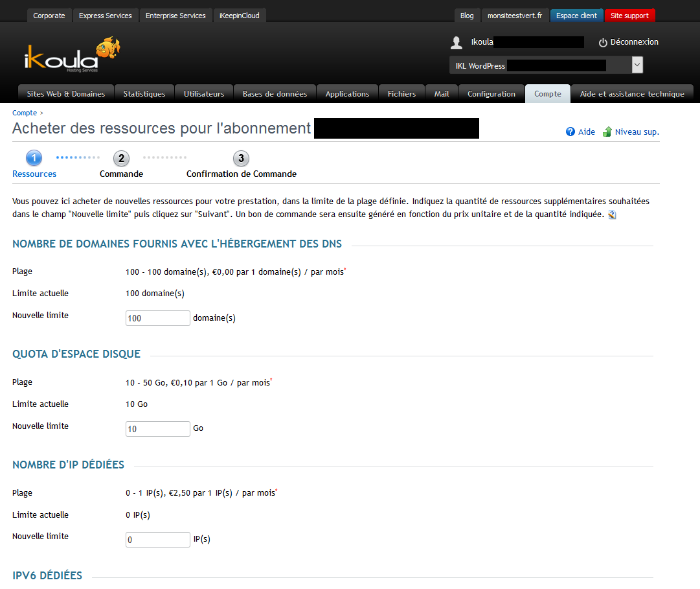Click the magnifier icon after the instructions paragraph
This screenshot has height=589, width=700.
[x=612, y=214]
